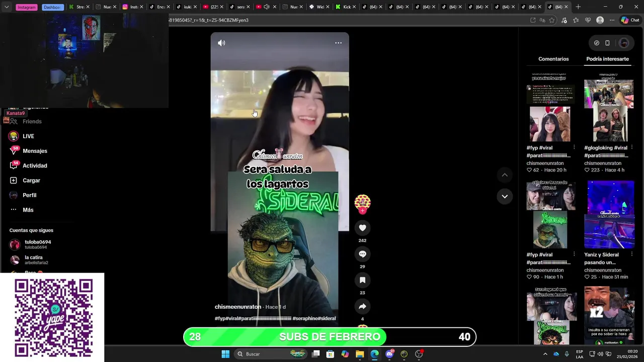Open Microsoft Store from the taskbar
Screen dimensions: 644x362
[330, 354]
